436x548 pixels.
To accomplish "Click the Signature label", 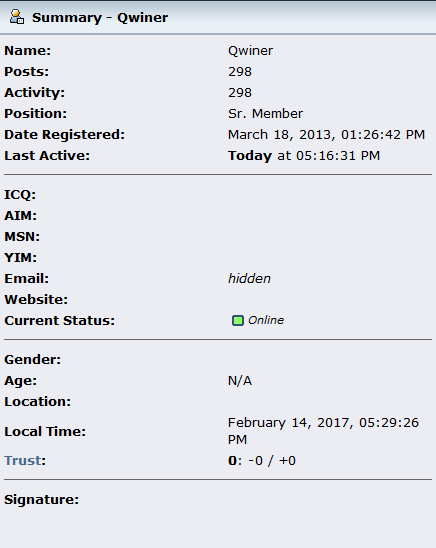I will [42, 500].
